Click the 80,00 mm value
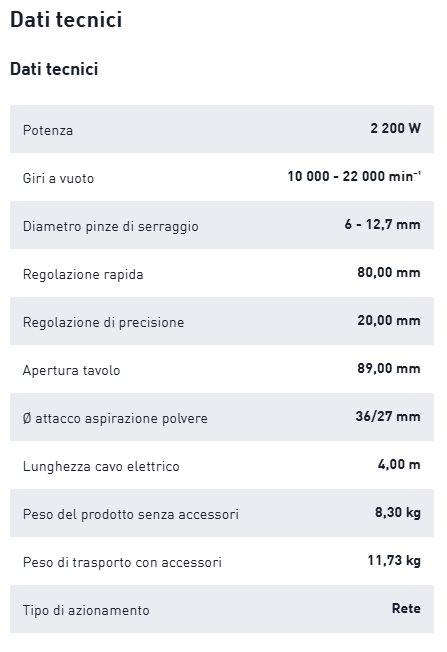Image resolution: width=447 pixels, height=652 pixels. [389, 272]
